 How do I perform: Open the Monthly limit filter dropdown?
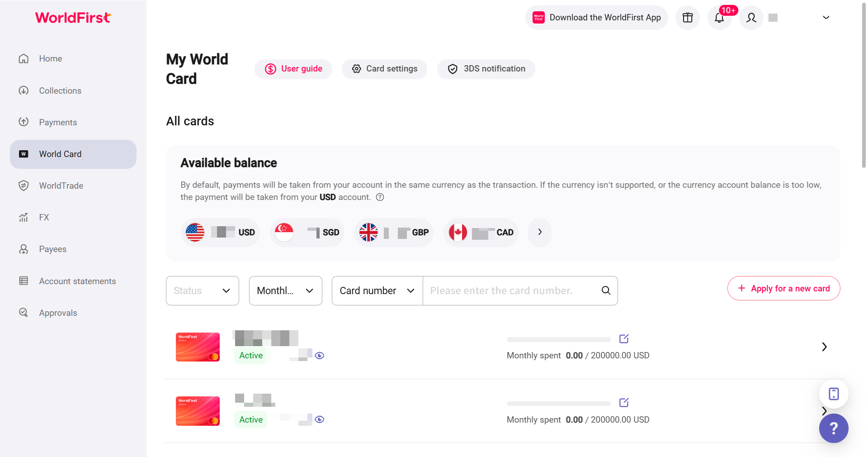coord(285,290)
